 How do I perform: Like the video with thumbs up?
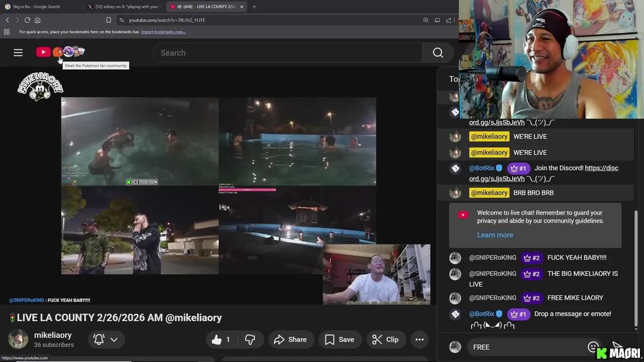click(221, 340)
